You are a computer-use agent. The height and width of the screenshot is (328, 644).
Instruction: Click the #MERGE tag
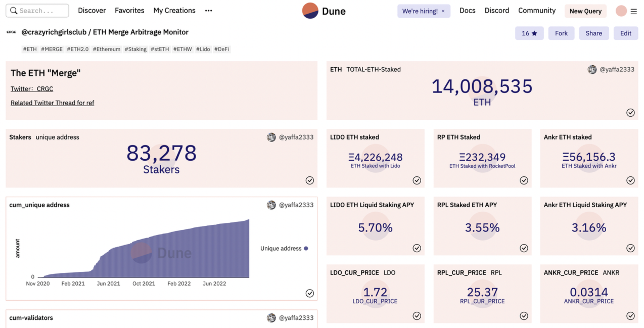click(52, 49)
